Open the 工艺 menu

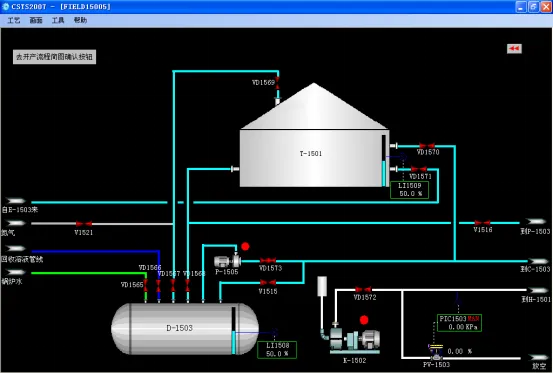(x=14, y=20)
